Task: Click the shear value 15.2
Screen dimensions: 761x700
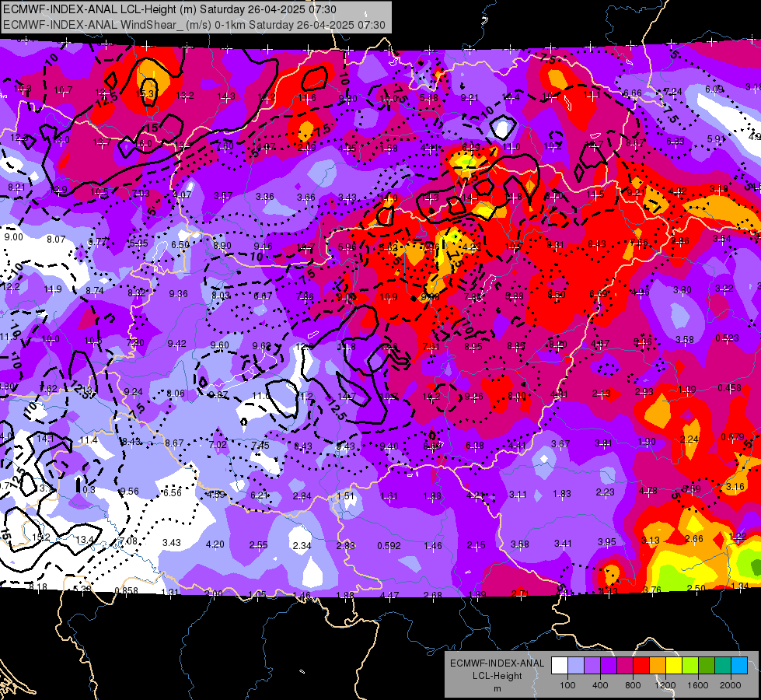Action: 40,537
